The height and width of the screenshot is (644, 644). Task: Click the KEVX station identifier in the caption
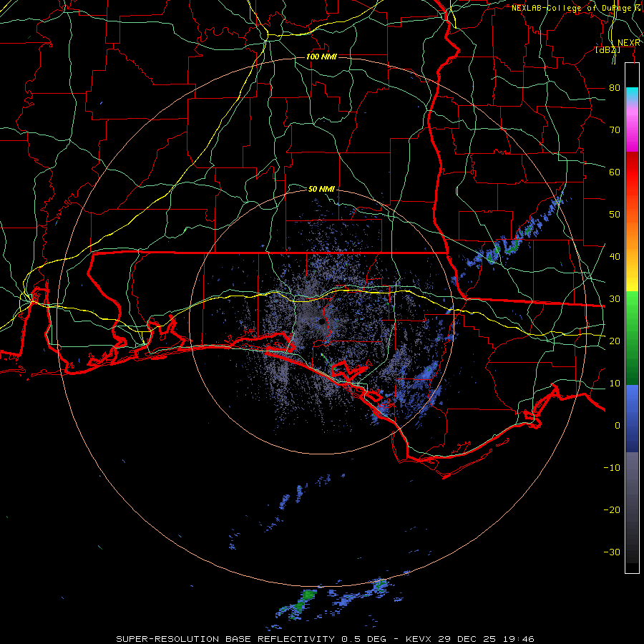[419, 639]
